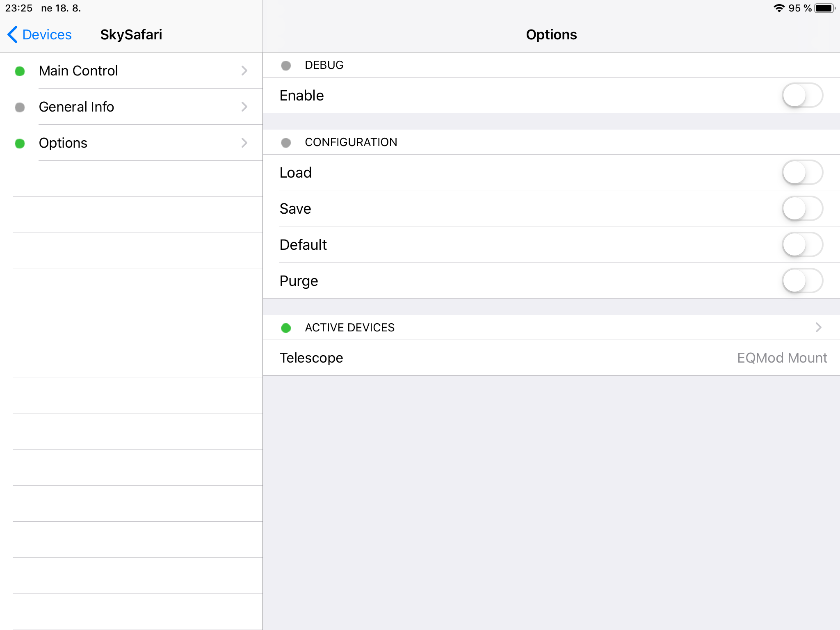This screenshot has height=630, width=840.
Task: Toggle the Purge configuration switch
Action: point(802,281)
